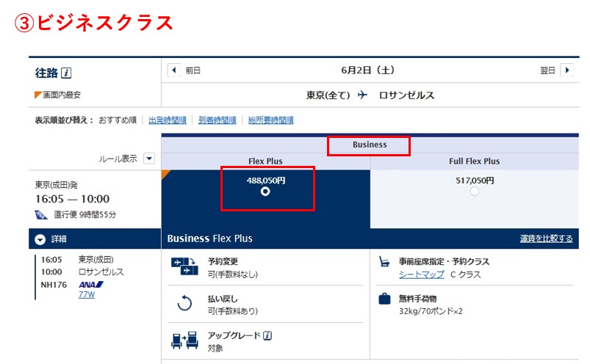Click the ロサンゼルス destination in route header
The width and height of the screenshot is (590, 364).
(406, 95)
